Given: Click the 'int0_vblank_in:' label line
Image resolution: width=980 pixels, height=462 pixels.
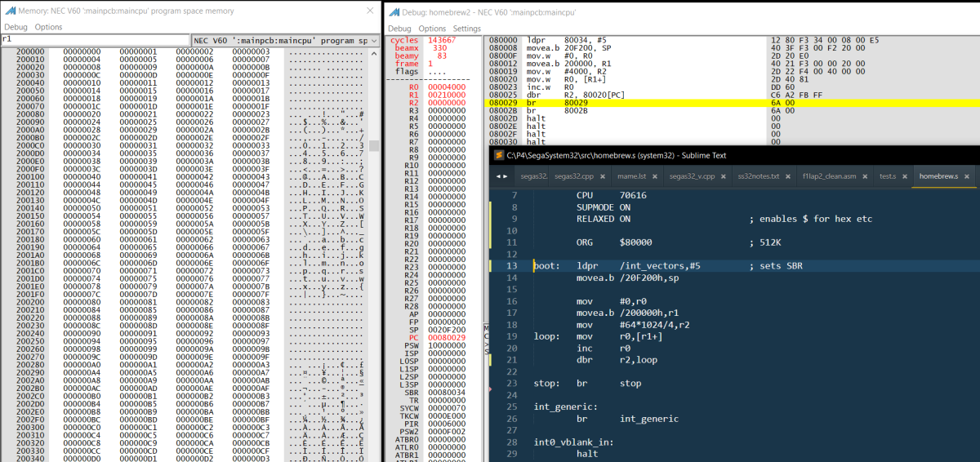Looking at the screenshot, I should [576, 442].
